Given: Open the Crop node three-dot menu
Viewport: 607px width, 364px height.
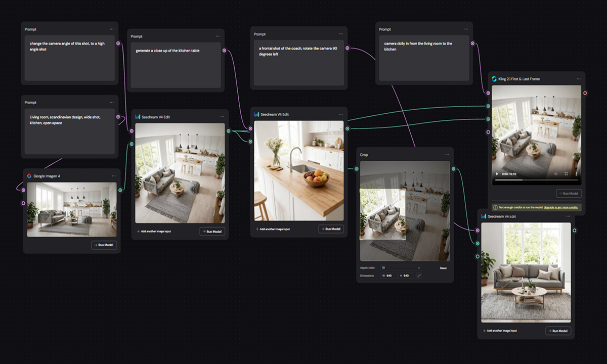Looking at the screenshot, I should [447, 155].
